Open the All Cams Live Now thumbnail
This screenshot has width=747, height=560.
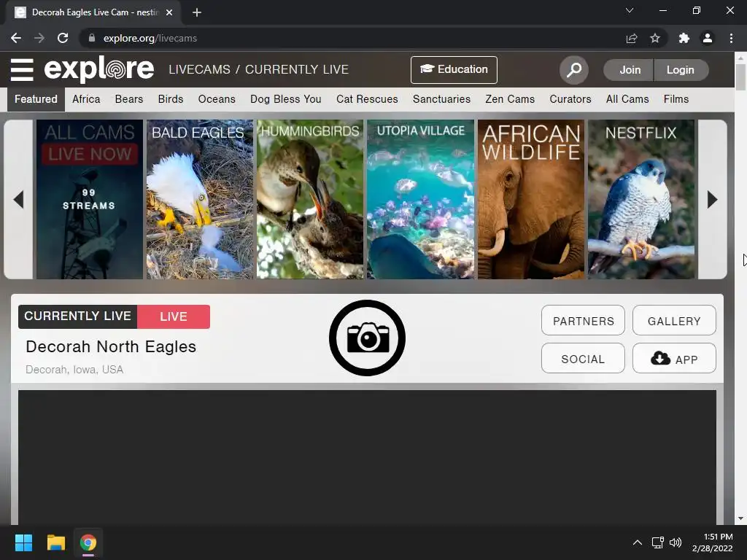(x=90, y=199)
